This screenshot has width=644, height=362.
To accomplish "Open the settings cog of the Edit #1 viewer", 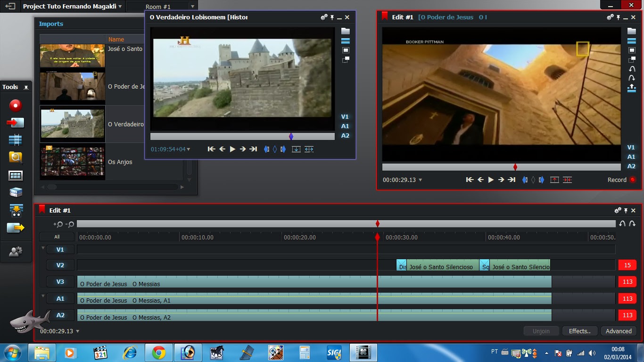I will [610, 17].
